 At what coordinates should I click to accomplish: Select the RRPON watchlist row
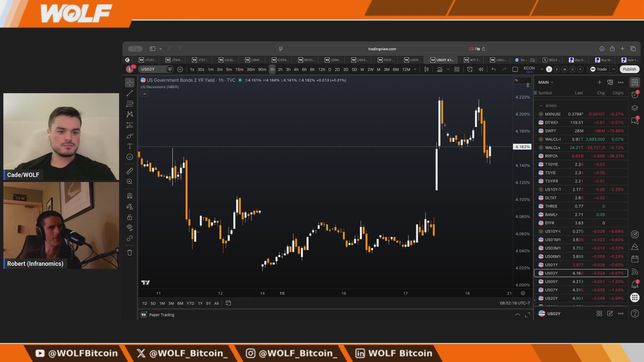581,156
